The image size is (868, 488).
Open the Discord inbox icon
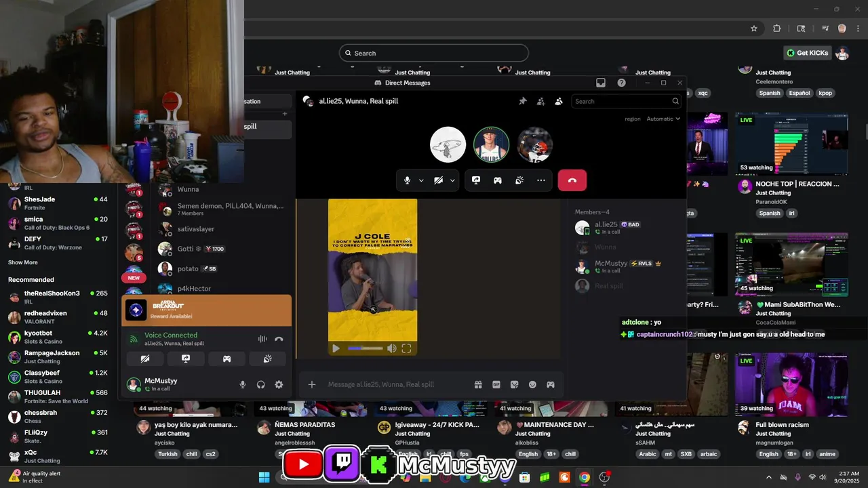click(601, 83)
